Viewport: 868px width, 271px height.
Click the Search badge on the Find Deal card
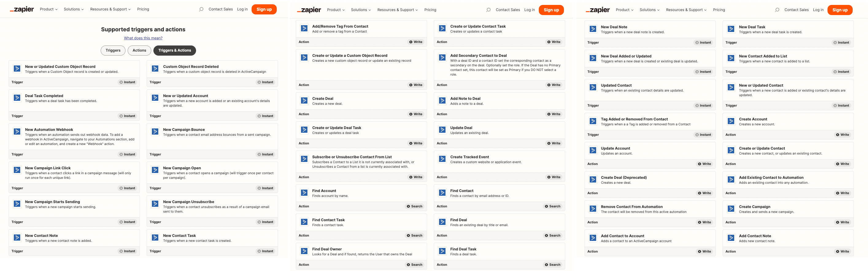(553, 236)
